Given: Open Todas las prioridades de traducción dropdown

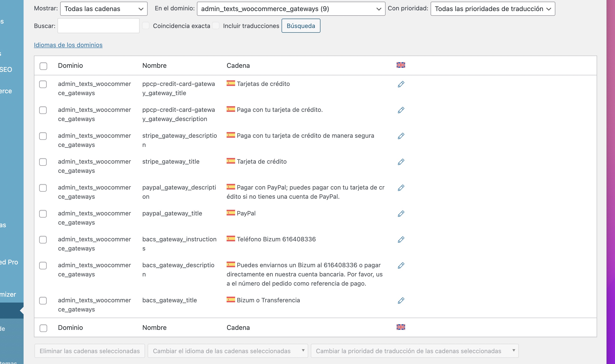Looking at the screenshot, I should [x=492, y=9].
